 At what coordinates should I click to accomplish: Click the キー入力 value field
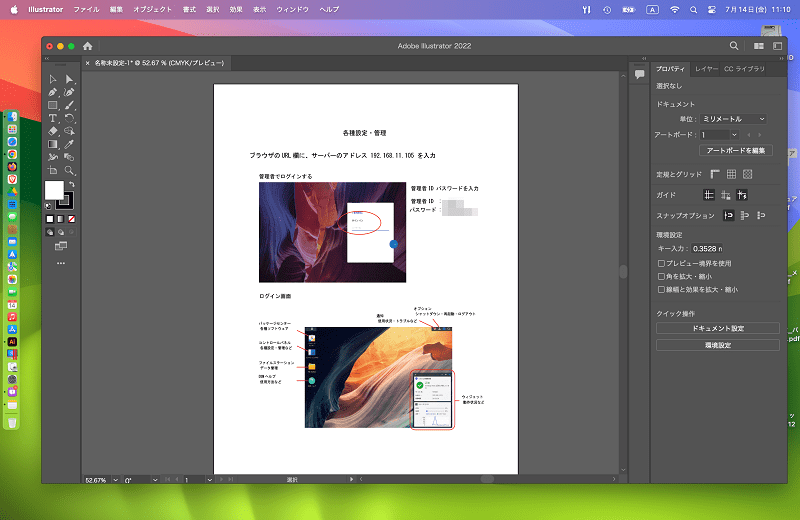pyautogui.click(x=707, y=249)
